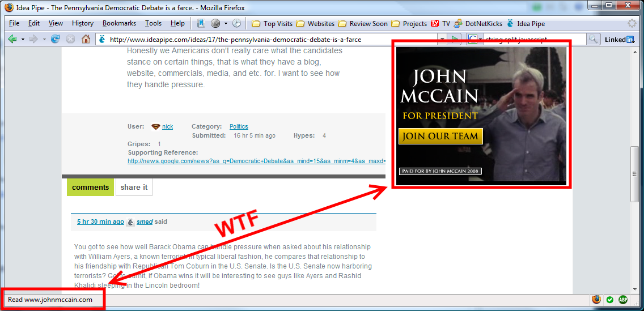Click the clock icon in menu toolbar
Screen dimensions: 644x311
[236, 23]
